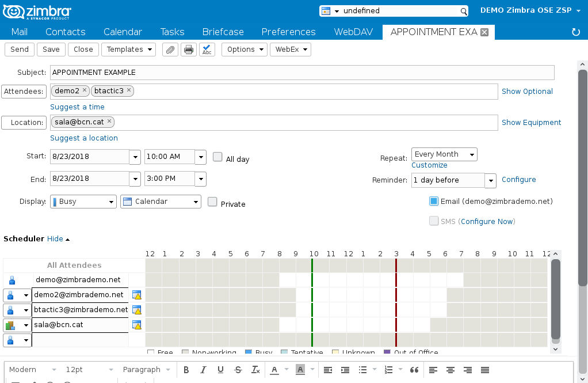Image resolution: width=588 pixels, height=383 pixels.
Task: Center align text in editor
Action: click(x=450, y=370)
